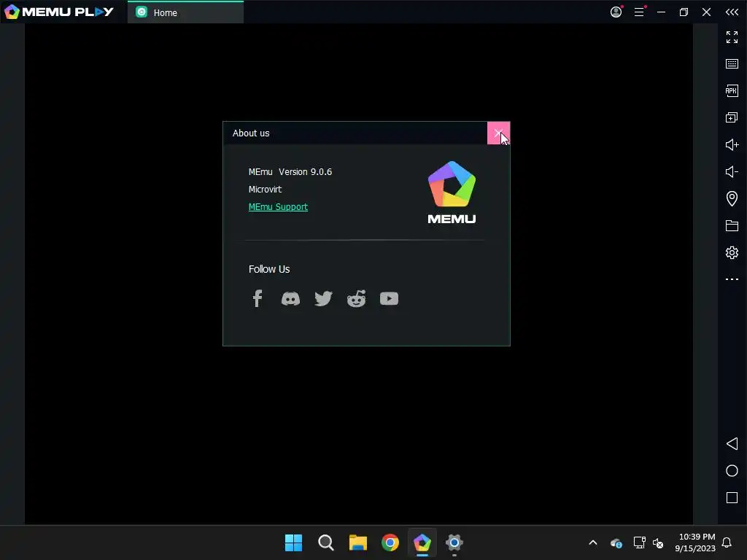Viewport: 747px width, 560px height.
Task: Open the hamburger main menu
Action: tap(639, 12)
